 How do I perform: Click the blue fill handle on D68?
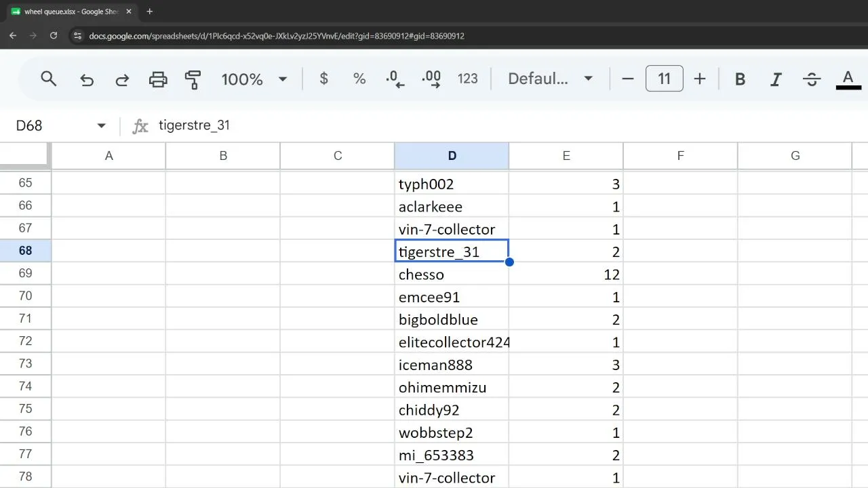click(509, 262)
